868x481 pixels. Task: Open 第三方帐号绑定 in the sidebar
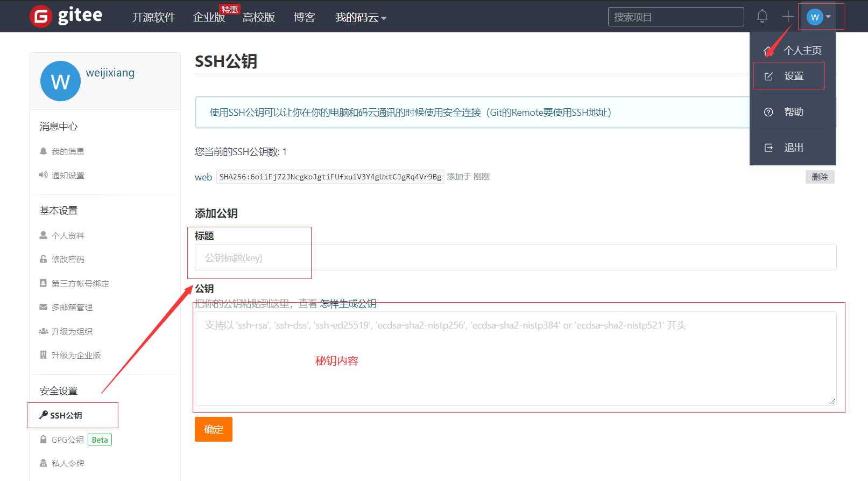80,283
